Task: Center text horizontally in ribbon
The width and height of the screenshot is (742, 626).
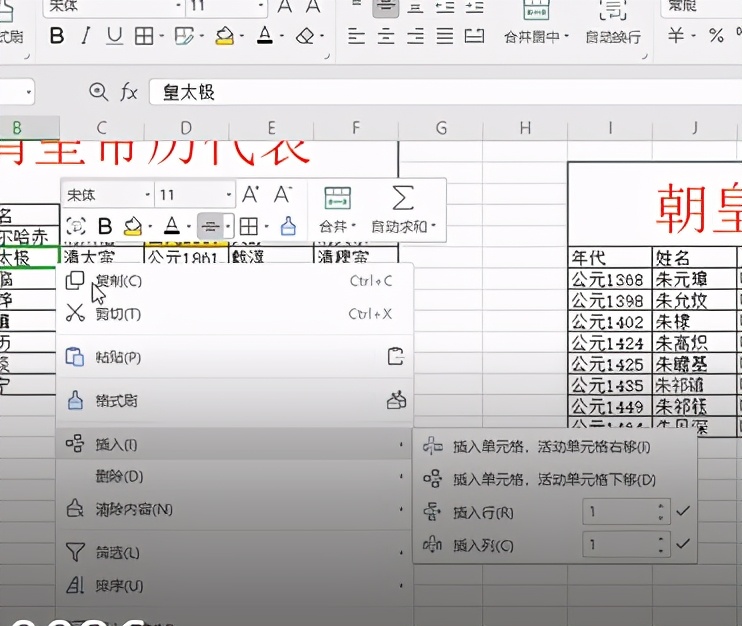Action: (x=386, y=36)
